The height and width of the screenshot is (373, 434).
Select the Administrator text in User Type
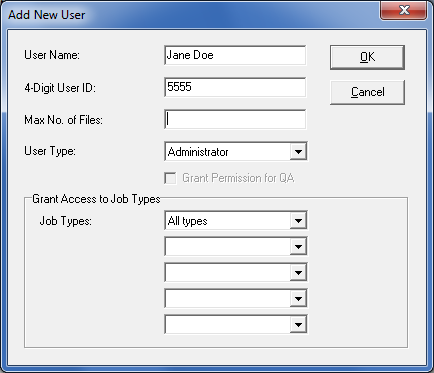pos(198,152)
